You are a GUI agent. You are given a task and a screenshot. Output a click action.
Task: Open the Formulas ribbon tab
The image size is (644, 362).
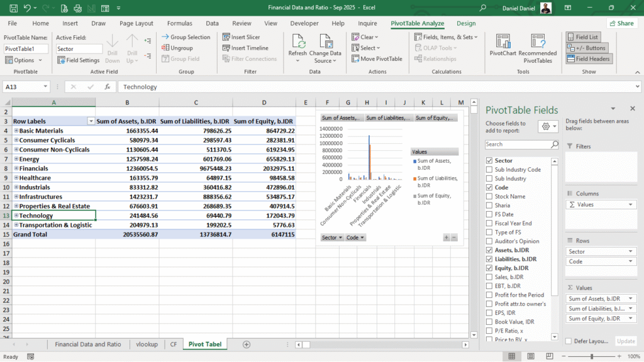pos(180,23)
